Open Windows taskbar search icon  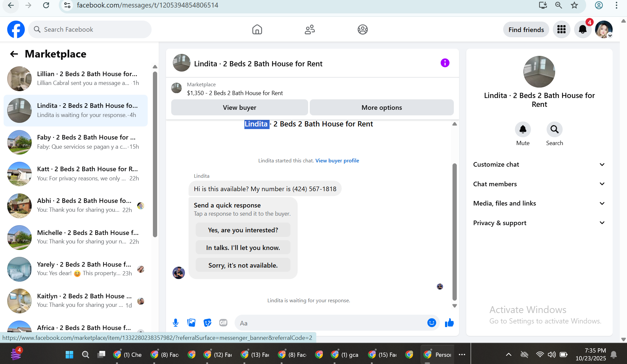[x=86, y=355]
